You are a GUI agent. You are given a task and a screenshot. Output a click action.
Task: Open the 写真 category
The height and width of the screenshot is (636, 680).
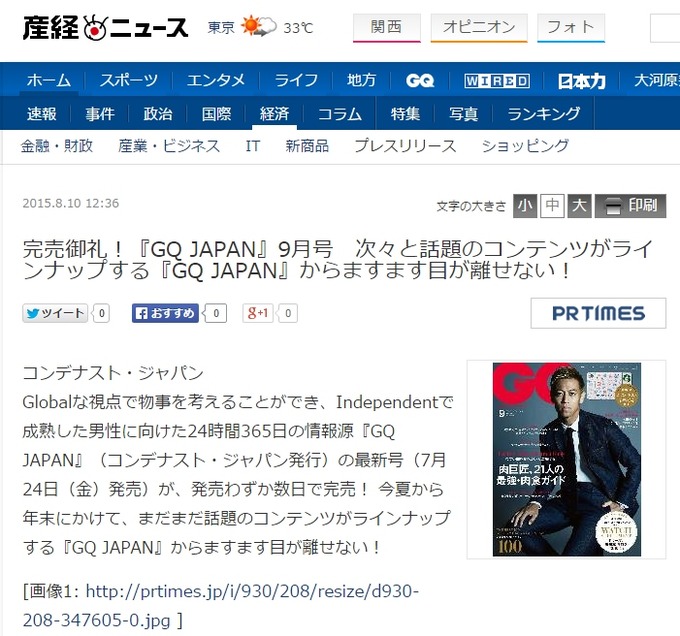[x=463, y=114]
